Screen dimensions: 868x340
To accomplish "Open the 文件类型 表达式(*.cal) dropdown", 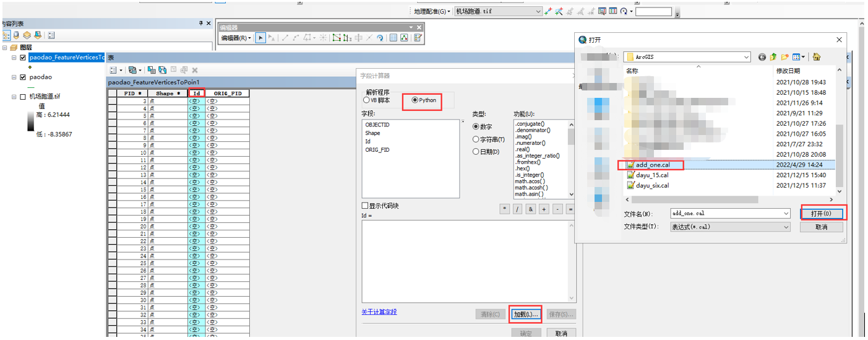I will pyautogui.click(x=786, y=227).
